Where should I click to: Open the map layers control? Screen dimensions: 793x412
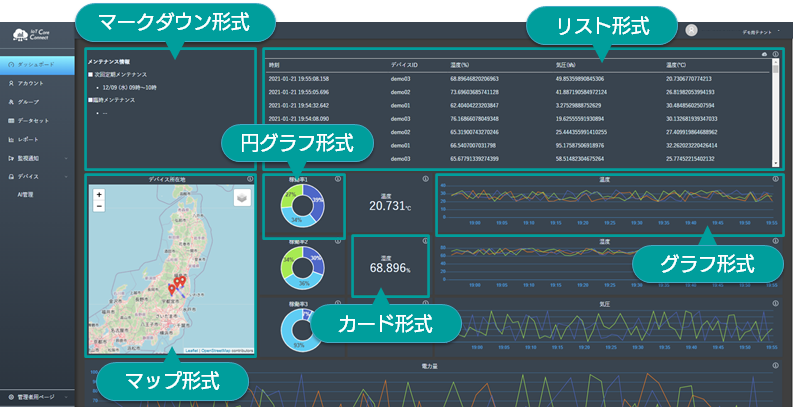tap(242, 198)
